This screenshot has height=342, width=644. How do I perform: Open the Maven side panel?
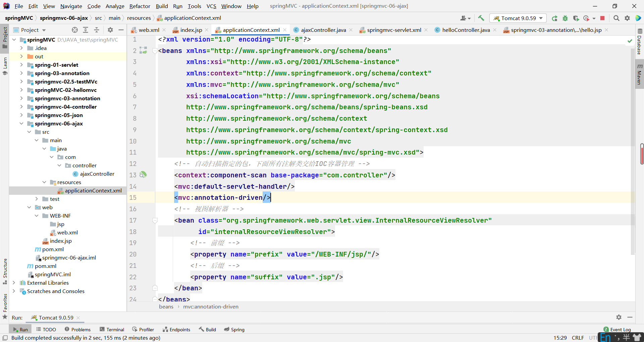640,74
